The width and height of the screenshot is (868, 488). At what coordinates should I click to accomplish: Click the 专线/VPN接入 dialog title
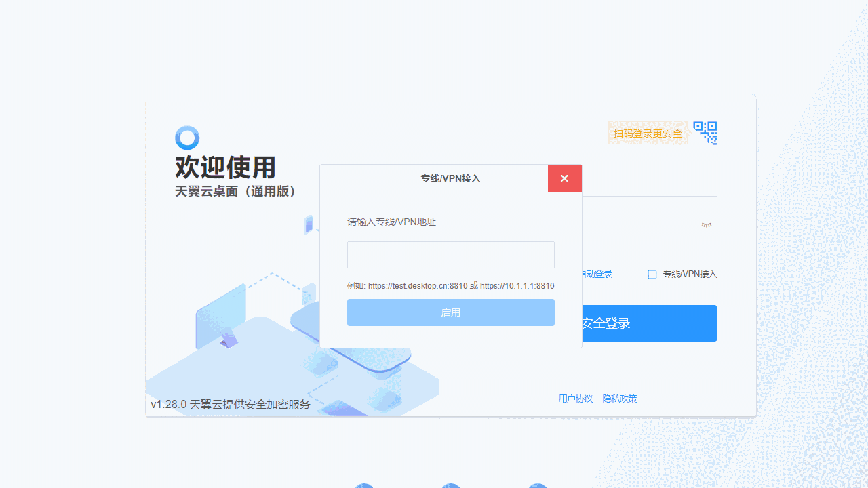click(x=450, y=178)
